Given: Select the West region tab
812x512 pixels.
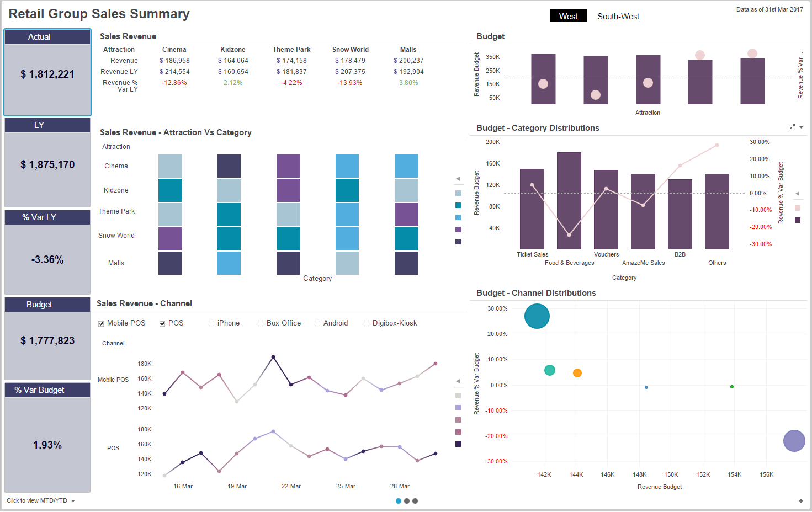Looking at the screenshot, I should tap(568, 16).
